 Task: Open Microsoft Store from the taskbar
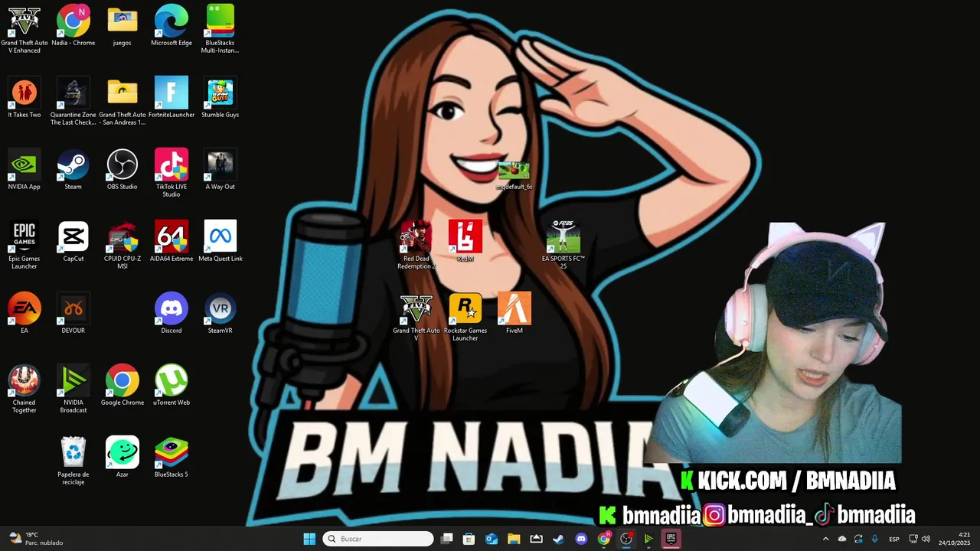coord(469,539)
